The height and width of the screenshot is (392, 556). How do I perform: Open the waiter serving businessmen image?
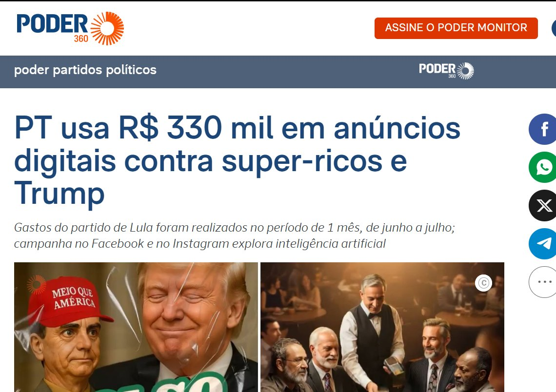pyautogui.click(x=382, y=327)
